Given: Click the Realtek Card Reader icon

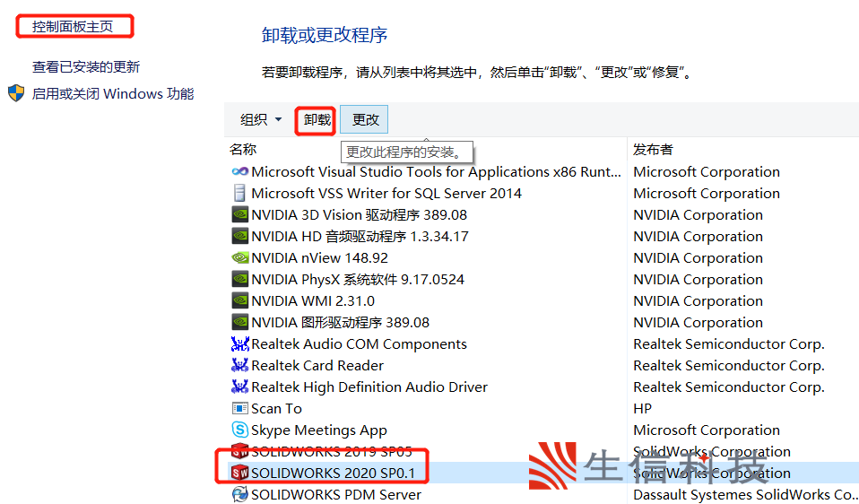Looking at the screenshot, I should click(240, 365).
